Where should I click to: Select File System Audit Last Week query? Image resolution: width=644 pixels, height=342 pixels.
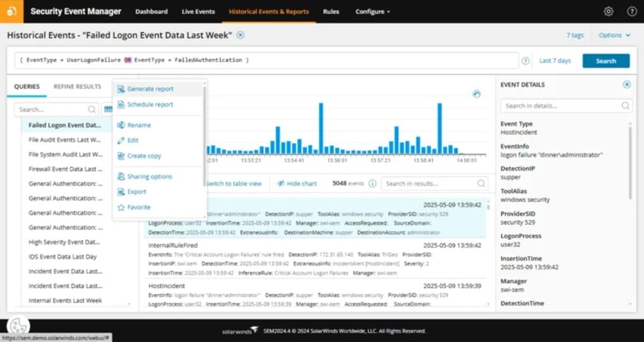(66, 155)
